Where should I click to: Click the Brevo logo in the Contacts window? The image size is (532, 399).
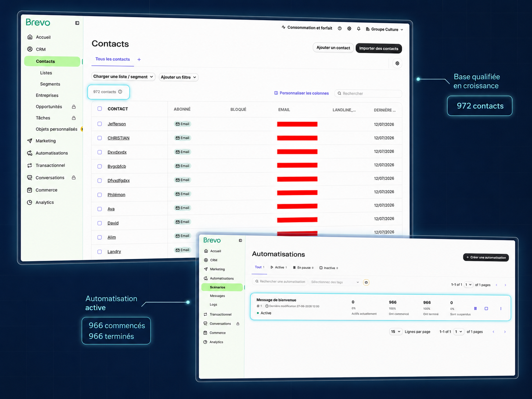tap(38, 22)
